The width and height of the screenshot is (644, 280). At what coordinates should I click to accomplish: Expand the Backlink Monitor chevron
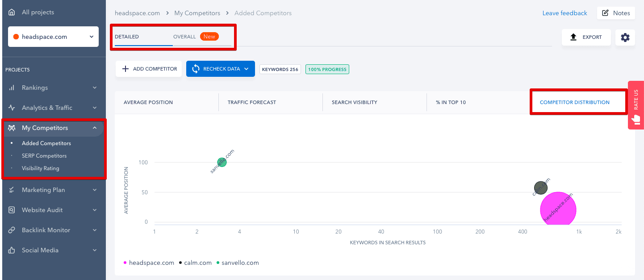(x=95, y=230)
